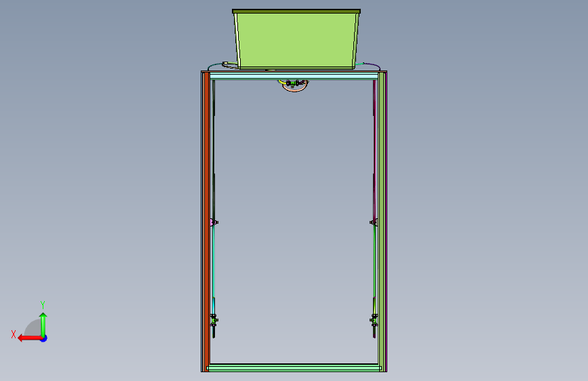Select the lower right valve assembly
Image resolution: width=588 pixels, height=381 pixels.
374,321
